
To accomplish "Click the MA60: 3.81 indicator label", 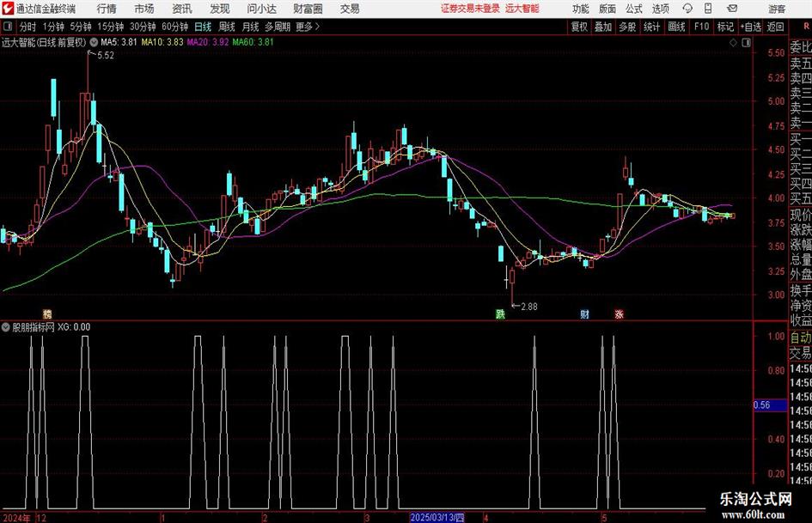I will tap(253, 42).
